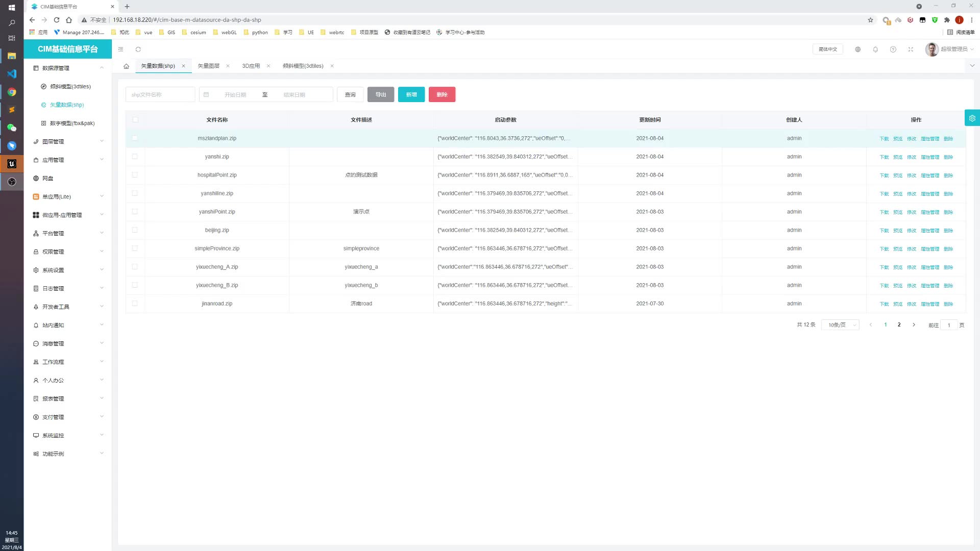Go to page 2 of results
The image size is (980, 551).
point(899,325)
